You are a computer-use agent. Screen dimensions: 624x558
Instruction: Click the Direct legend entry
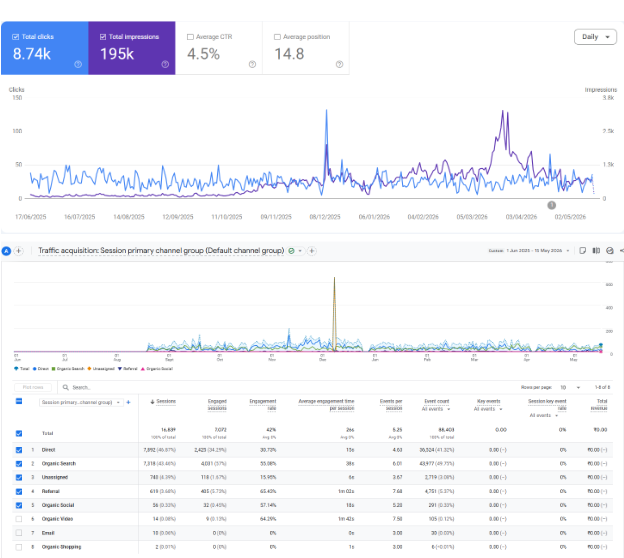tap(41, 369)
